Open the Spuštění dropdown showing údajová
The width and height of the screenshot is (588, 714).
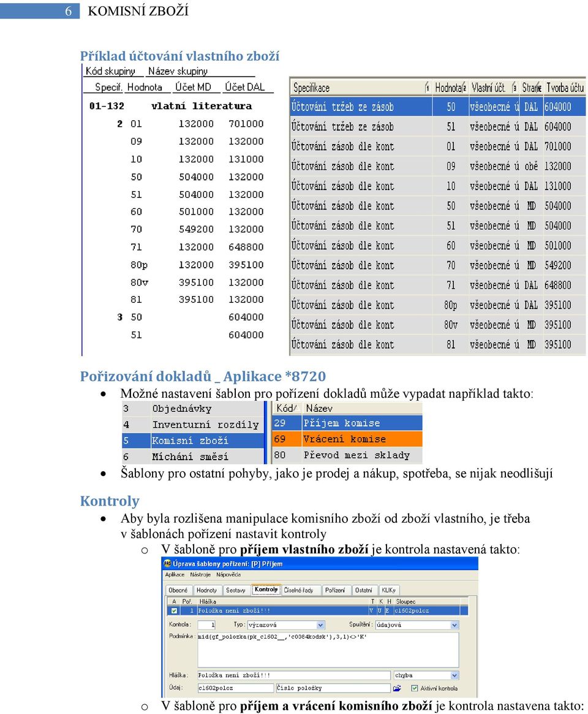[454, 625]
